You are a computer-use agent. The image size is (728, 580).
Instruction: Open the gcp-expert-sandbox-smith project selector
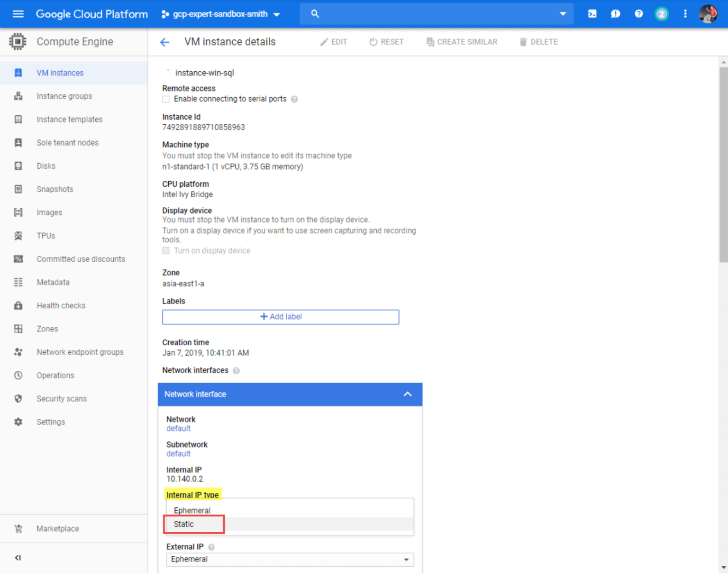coord(220,14)
